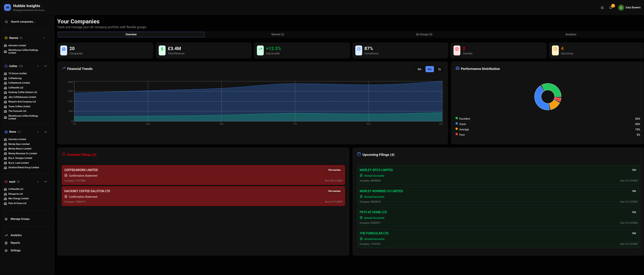The width and height of the screenshot is (644, 275).
Task: Open test3 group three-dot options menu
Action: click(46, 182)
